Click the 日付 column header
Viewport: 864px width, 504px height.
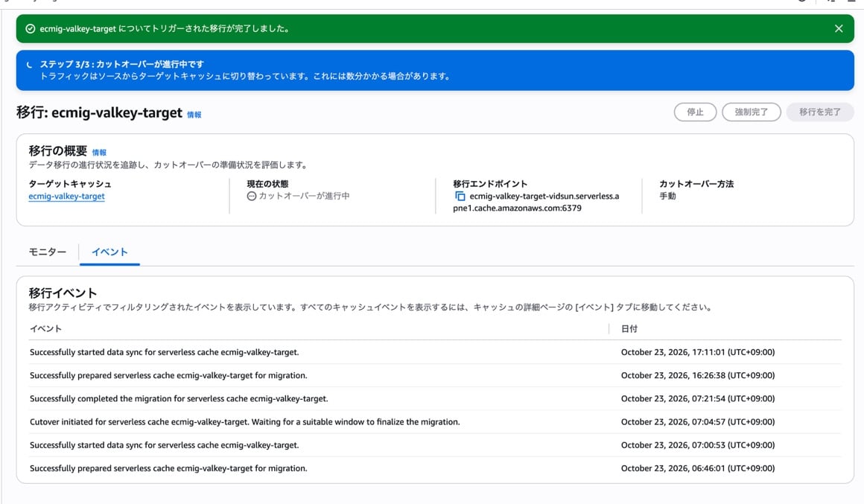click(x=629, y=329)
